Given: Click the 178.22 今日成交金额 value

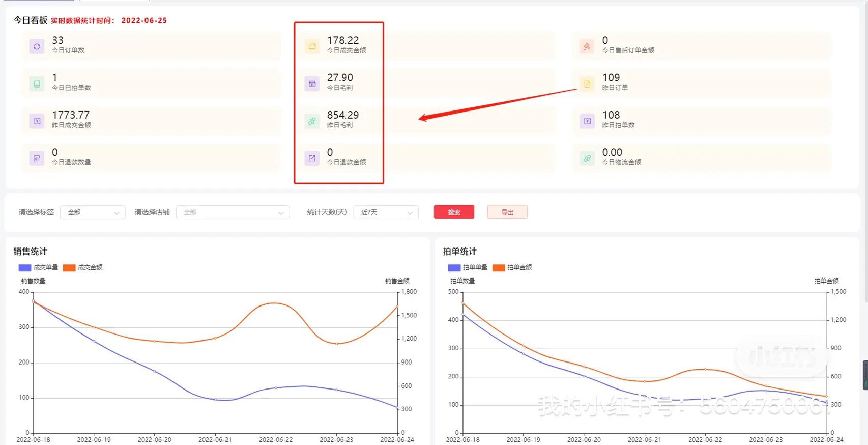Looking at the screenshot, I should pos(343,40).
